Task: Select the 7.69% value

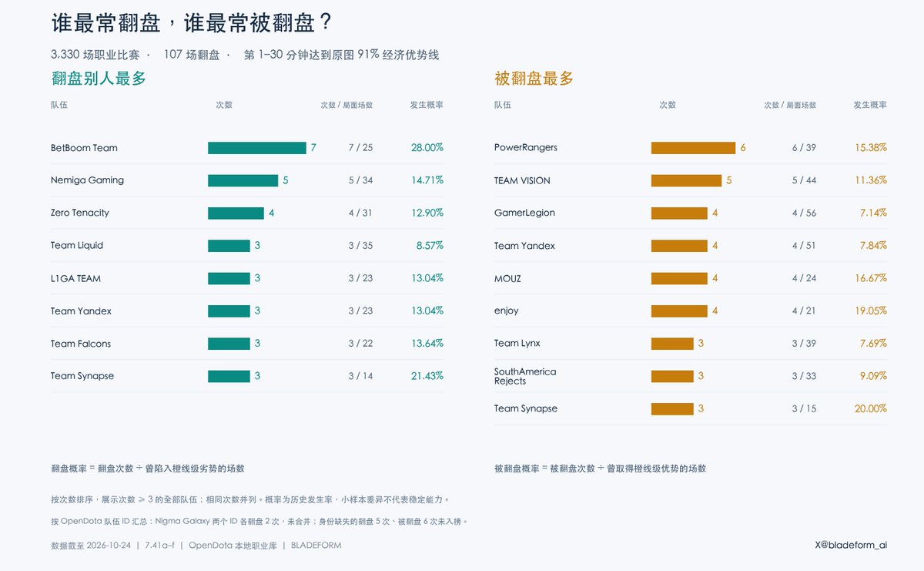Action: 873,344
